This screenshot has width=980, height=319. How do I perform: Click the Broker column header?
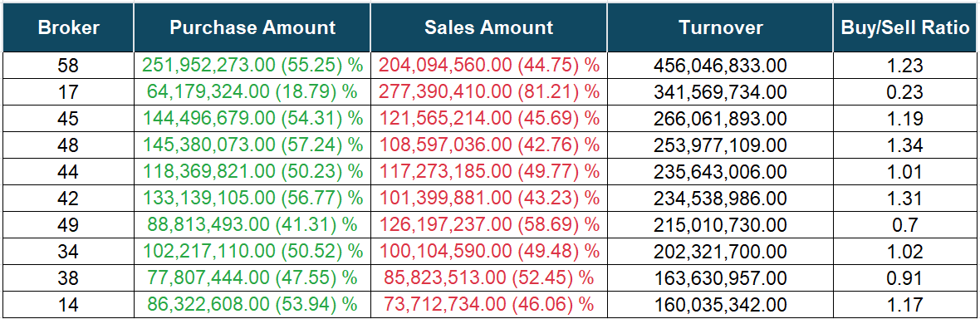[68, 27]
